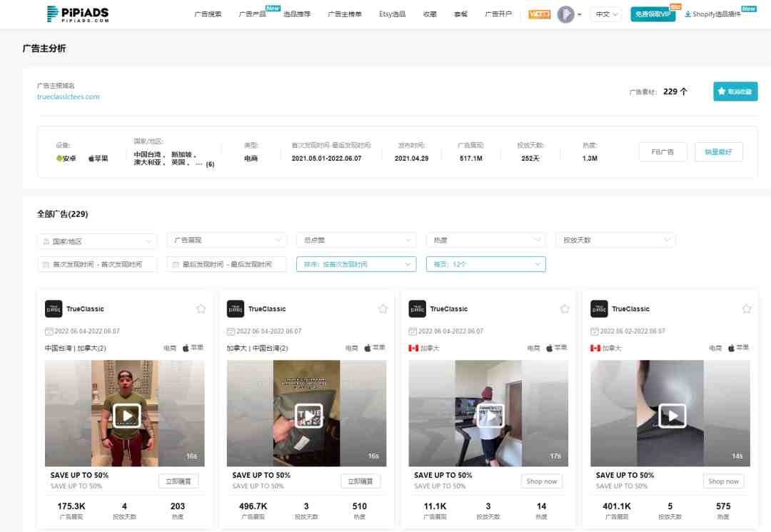Open the per page 12 dropdown
771x532 pixels.
pos(486,264)
